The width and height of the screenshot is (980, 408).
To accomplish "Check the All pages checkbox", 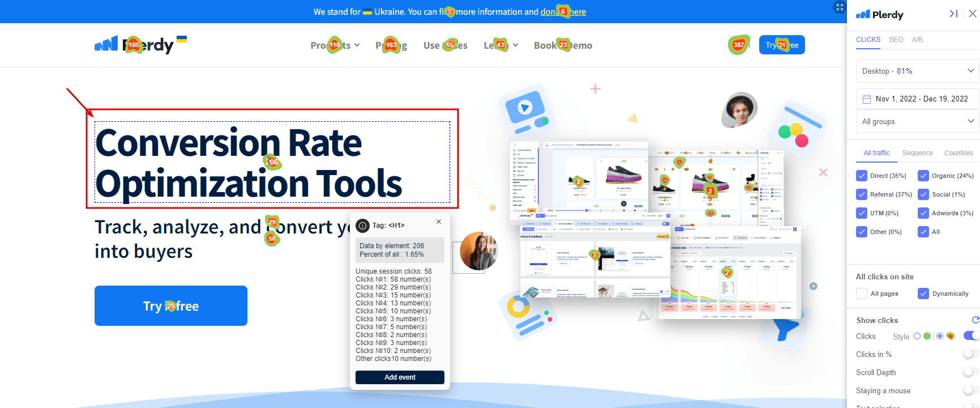I will [862, 294].
